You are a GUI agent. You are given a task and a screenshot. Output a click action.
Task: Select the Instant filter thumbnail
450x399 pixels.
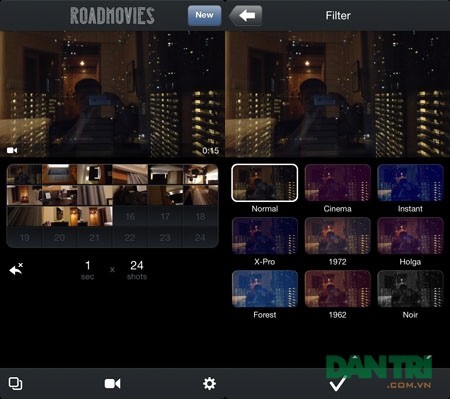pyautogui.click(x=410, y=183)
